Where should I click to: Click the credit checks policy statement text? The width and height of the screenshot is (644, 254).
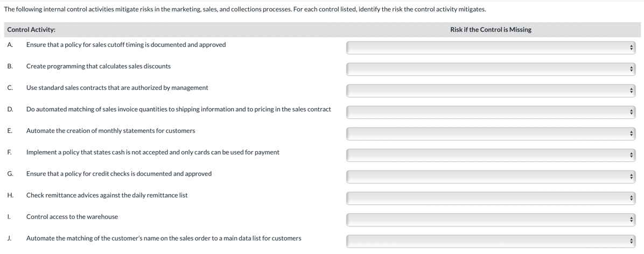click(x=118, y=173)
